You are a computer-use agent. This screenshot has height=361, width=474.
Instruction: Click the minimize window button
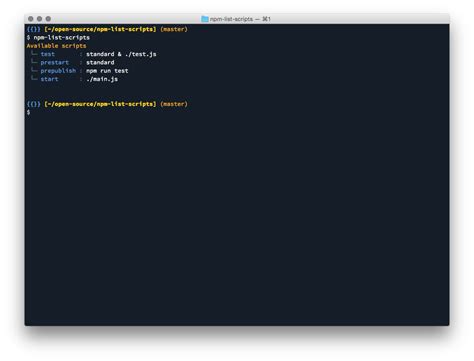tap(39, 19)
